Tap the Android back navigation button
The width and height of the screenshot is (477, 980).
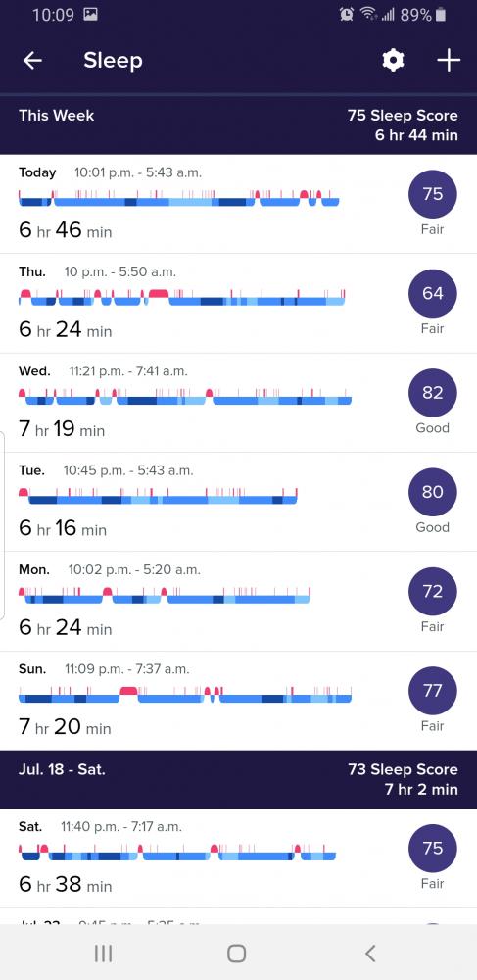(370, 954)
